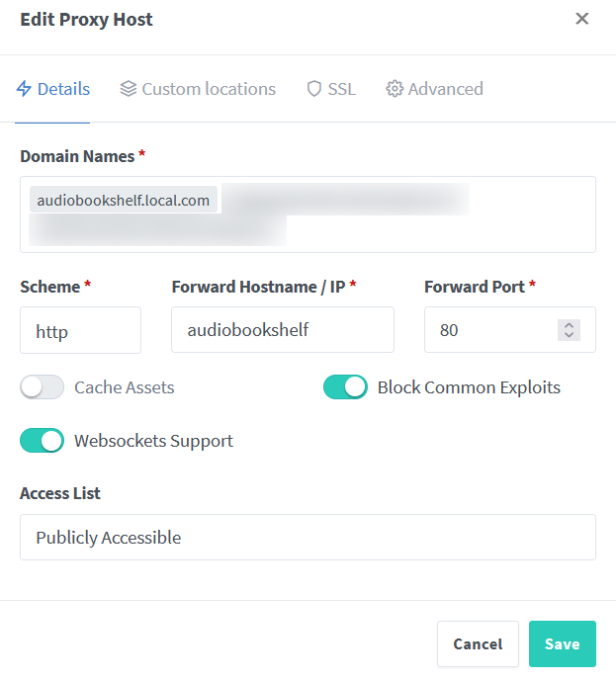Close the Edit Proxy Host dialog
The width and height of the screenshot is (616, 681).
[x=582, y=19]
